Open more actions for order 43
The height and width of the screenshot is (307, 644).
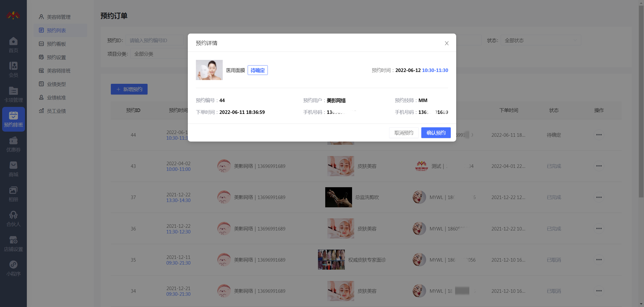[599, 166]
